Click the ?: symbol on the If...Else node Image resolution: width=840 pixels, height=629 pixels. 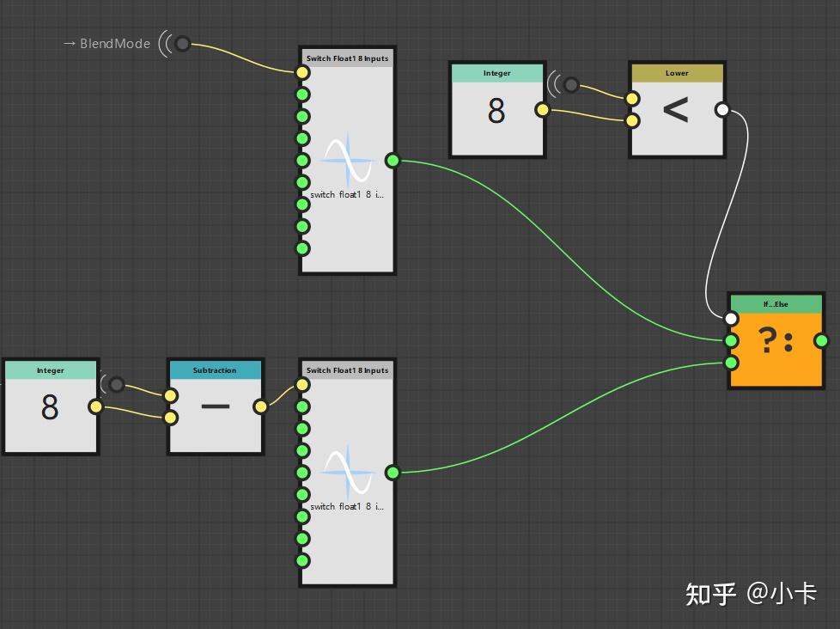coord(776,341)
